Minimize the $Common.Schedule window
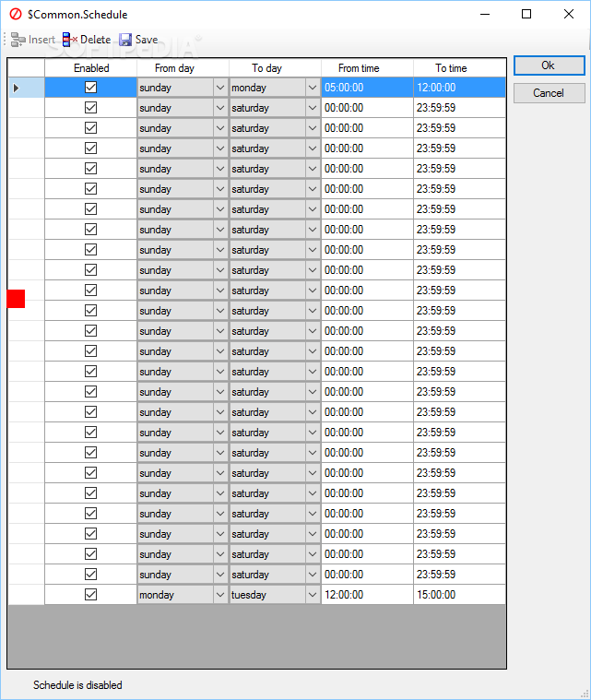The width and height of the screenshot is (591, 700). point(485,14)
